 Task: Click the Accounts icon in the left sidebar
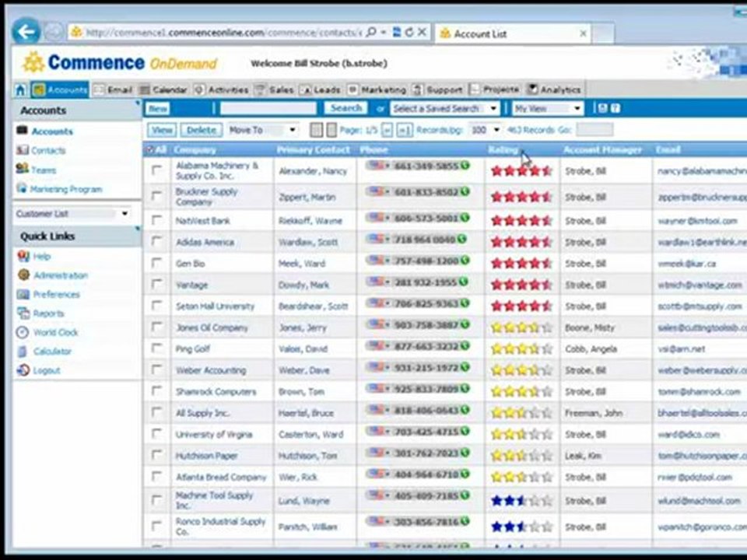point(23,131)
